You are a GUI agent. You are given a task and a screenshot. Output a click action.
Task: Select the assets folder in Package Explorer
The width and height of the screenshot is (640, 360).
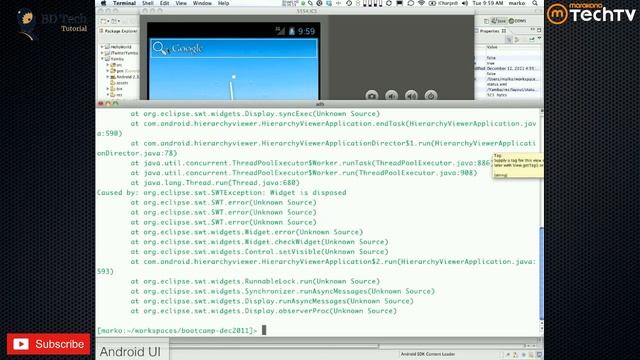click(x=122, y=83)
